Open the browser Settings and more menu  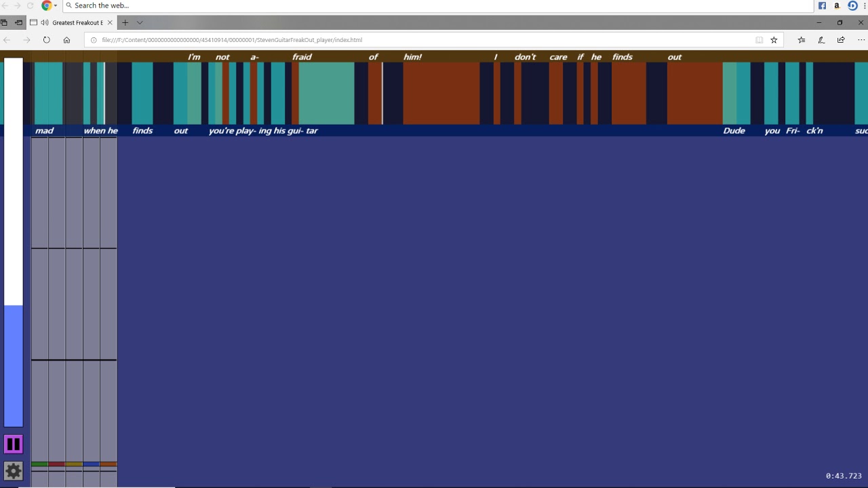(x=861, y=40)
